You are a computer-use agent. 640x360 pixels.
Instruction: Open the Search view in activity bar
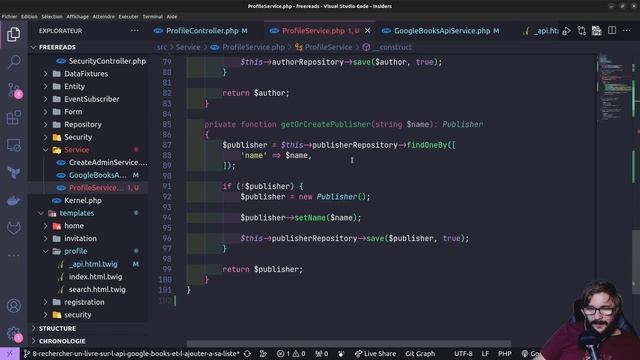coord(13,62)
